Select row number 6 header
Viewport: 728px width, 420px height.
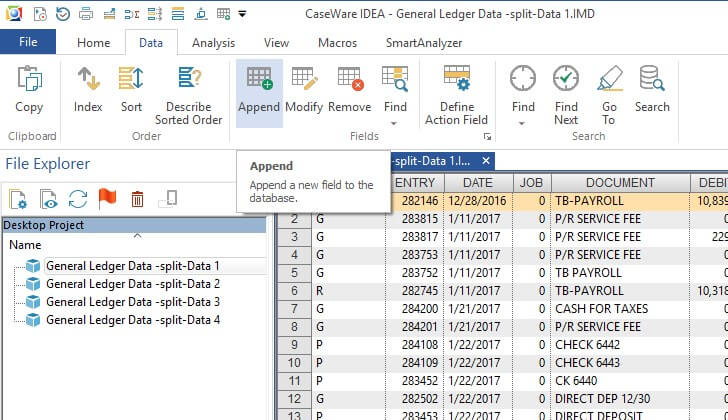point(294,291)
